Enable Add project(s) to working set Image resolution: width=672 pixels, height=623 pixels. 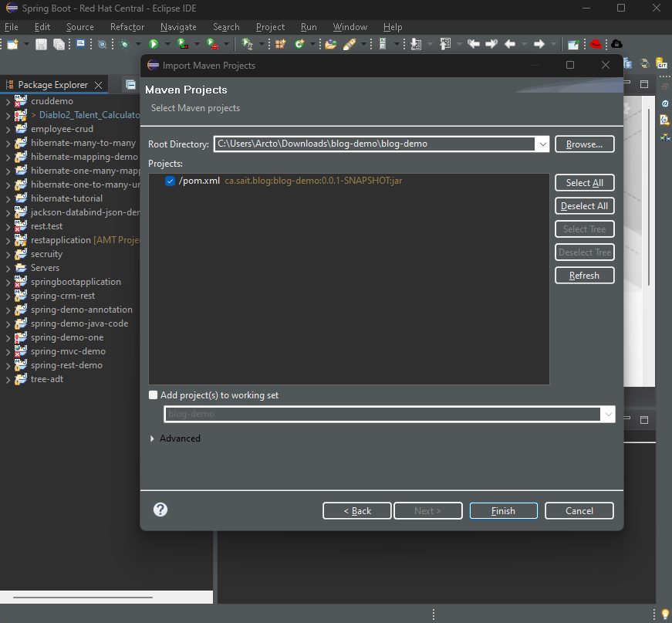point(153,395)
